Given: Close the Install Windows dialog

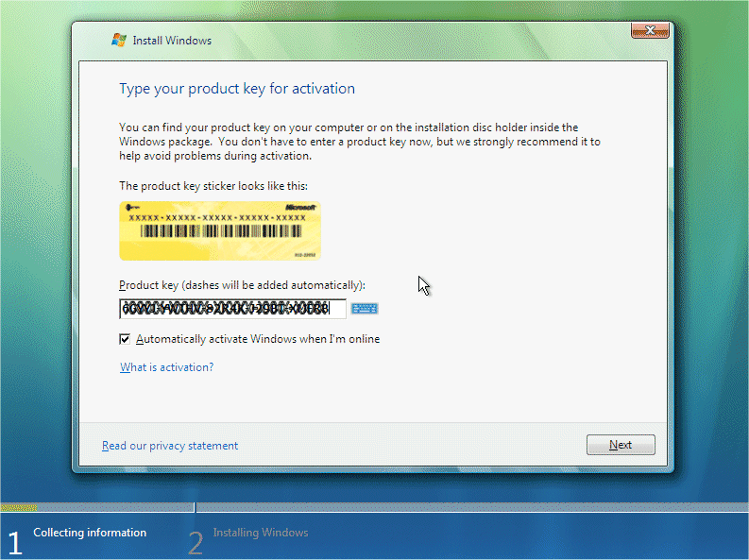Looking at the screenshot, I should 650,30.
